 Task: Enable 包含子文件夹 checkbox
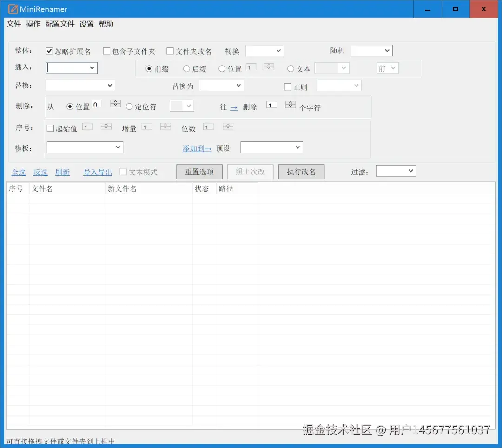106,51
